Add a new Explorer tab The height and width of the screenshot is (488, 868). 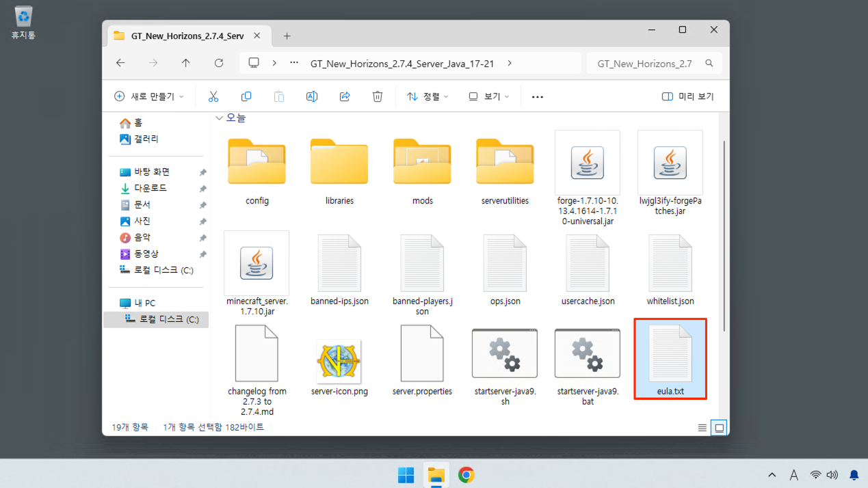coord(287,36)
